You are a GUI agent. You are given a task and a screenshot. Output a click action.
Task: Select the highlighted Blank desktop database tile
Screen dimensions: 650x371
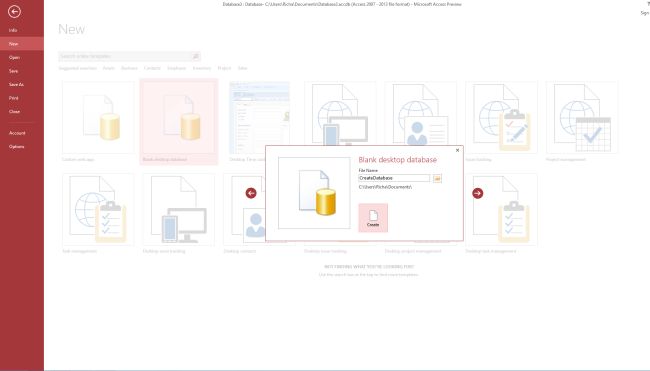click(x=179, y=121)
